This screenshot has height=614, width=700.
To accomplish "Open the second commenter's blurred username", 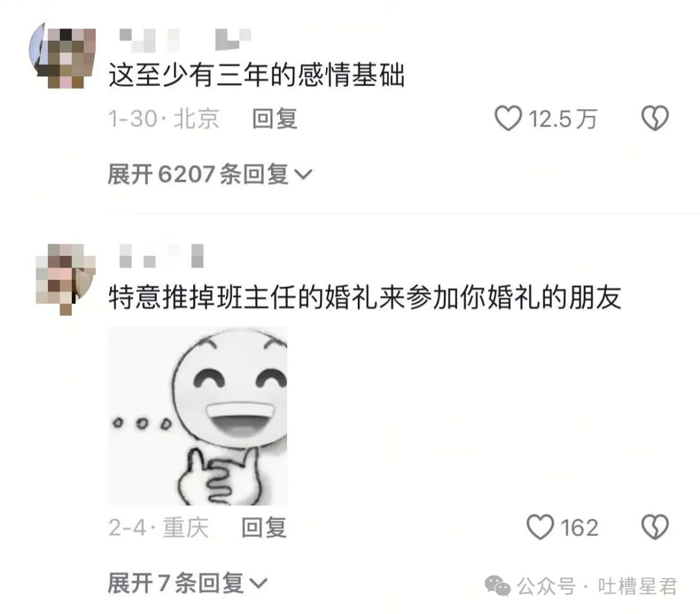I will [x=161, y=256].
